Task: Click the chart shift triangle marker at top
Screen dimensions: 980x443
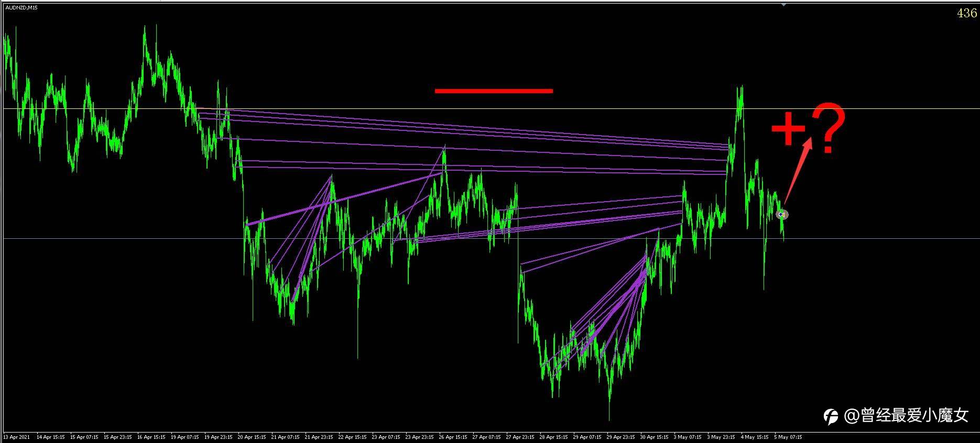Action: pyautogui.click(x=783, y=4)
